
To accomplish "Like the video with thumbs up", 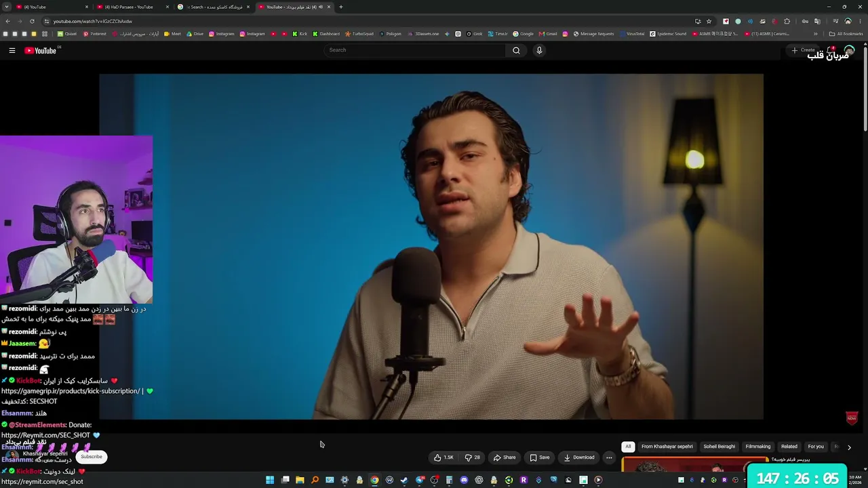I will click(444, 457).
